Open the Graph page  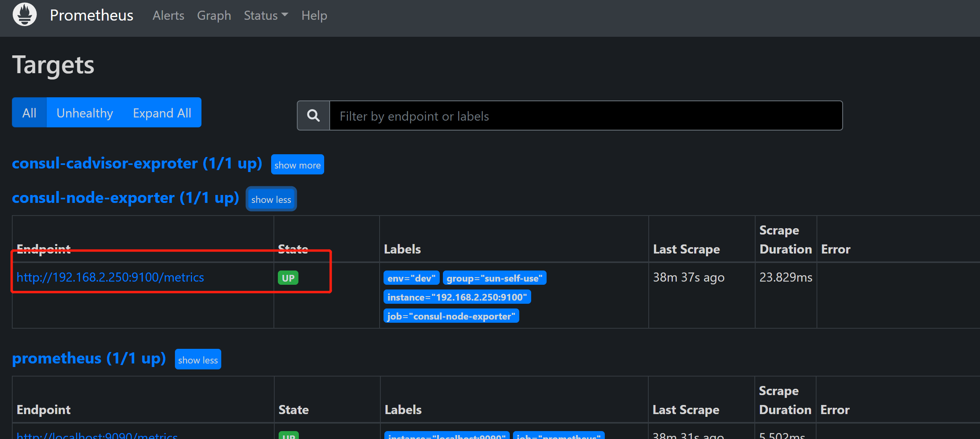214,15
